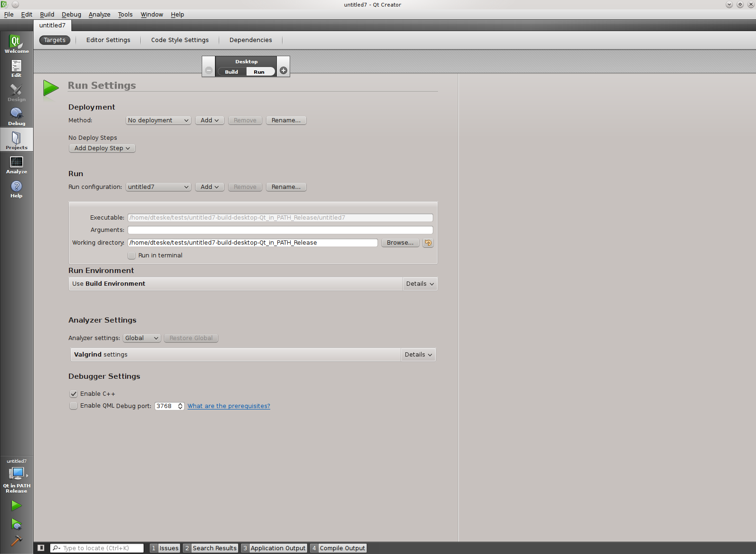Uncheck the Enable C++ checkbox
Viewport: 756px width, 554px height.
(74, 394)
